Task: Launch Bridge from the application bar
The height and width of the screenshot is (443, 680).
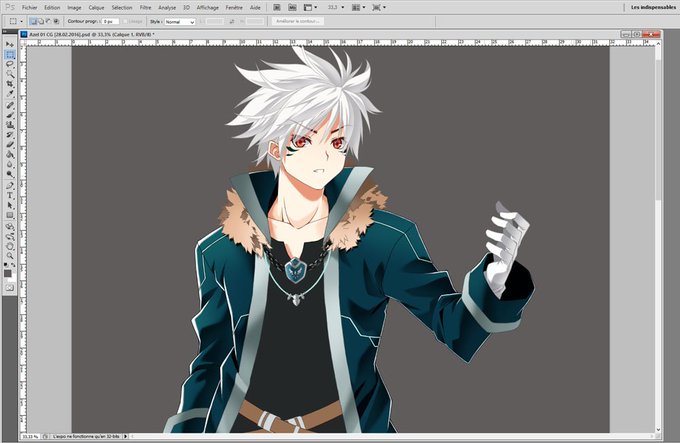Action: (x=277, y=7)
